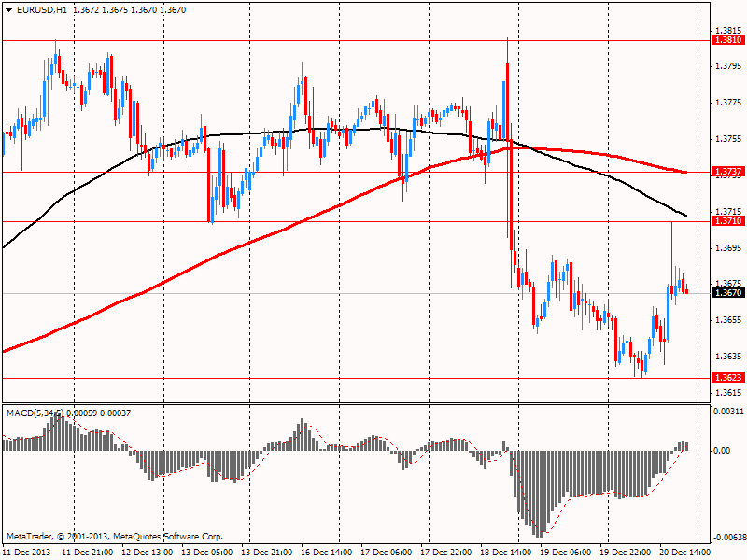Click the 11 Dec 2013 time label

tap(27, 553)
